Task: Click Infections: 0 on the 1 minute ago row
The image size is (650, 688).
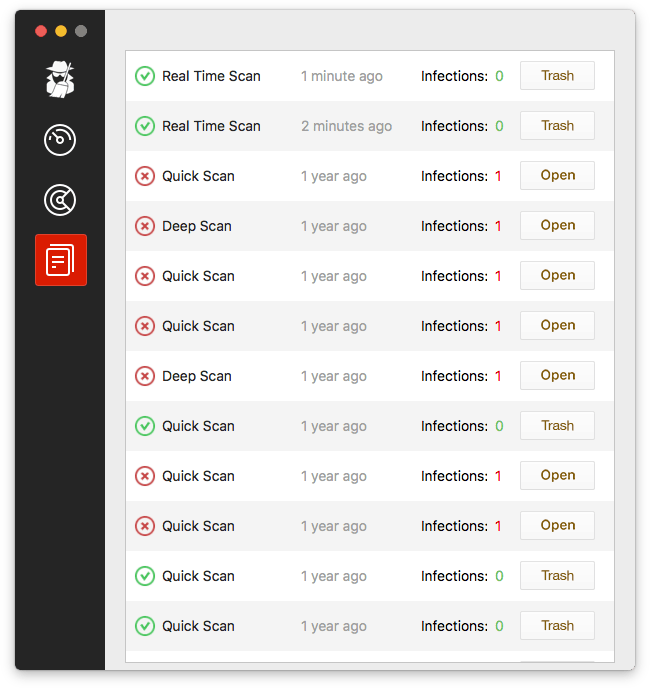Action: pos(462,76)
